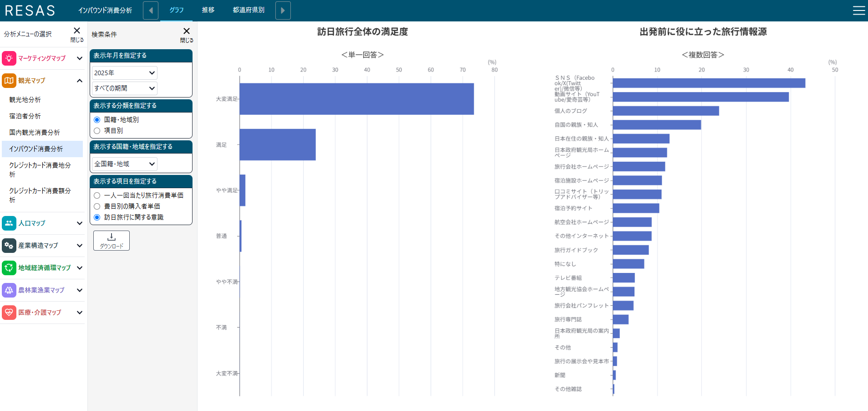Click the ダウンロード button
Image resolution: width=868 pixels, height=411 pixels.
[x=112, y=241]
